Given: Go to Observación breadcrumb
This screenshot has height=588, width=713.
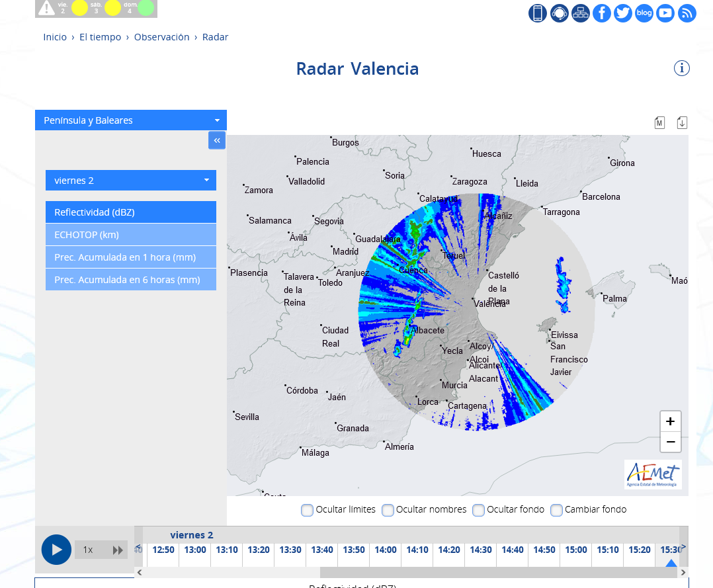Looking at the screenshot, I should coord(162,37).
